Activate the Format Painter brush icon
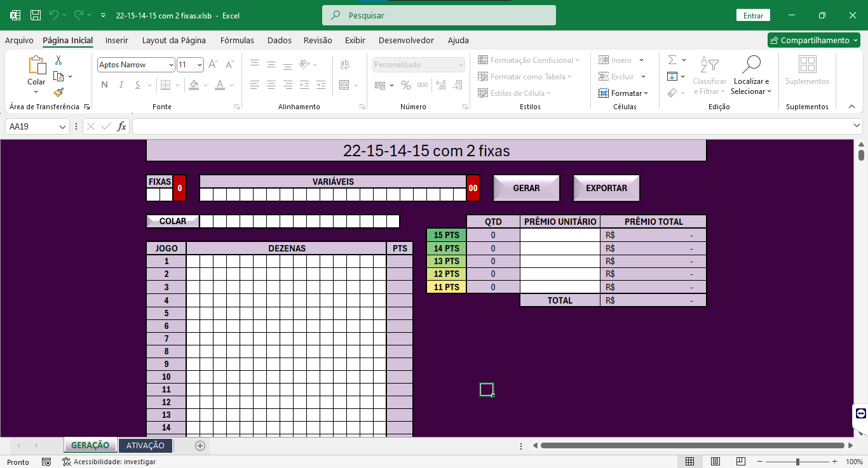This screenshot has height=468, width=868. click(58, 92)
